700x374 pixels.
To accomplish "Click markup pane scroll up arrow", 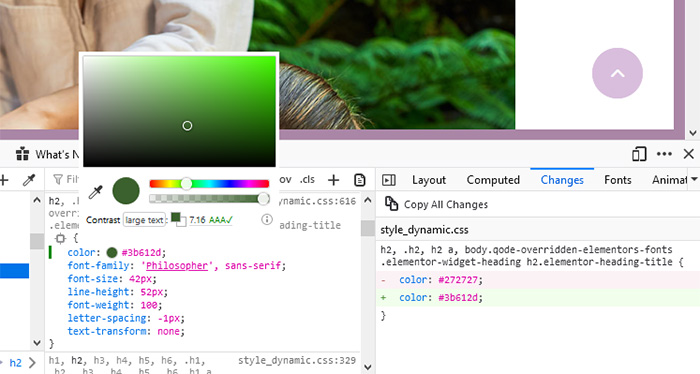I will [x=37, y=200].
